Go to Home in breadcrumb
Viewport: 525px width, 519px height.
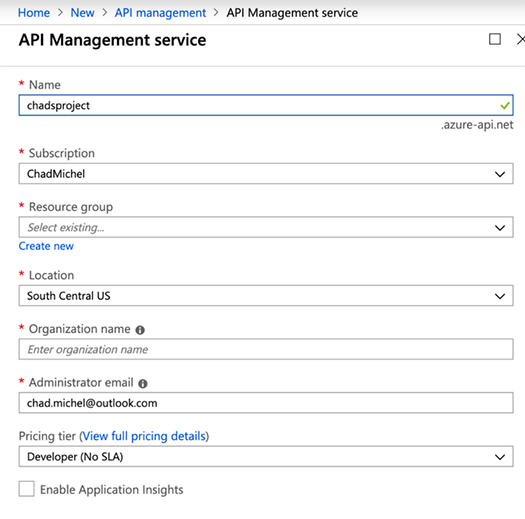(x=34, y=13)
